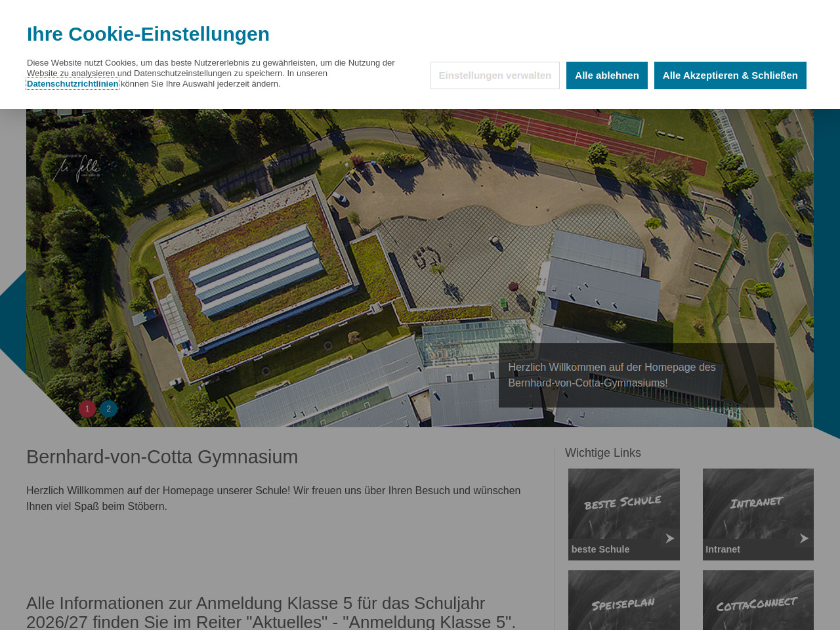
Task: Open the Datenschutzrichtlinien link
Action: coord(72,84)
